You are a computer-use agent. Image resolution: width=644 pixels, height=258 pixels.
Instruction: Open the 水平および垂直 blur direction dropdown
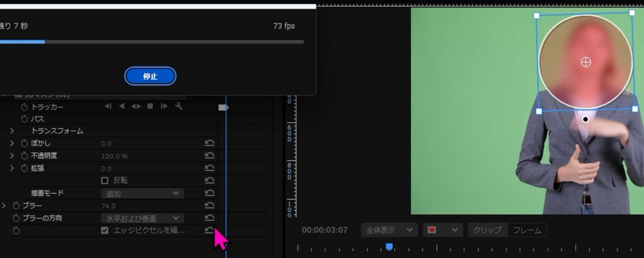[142, 218]
